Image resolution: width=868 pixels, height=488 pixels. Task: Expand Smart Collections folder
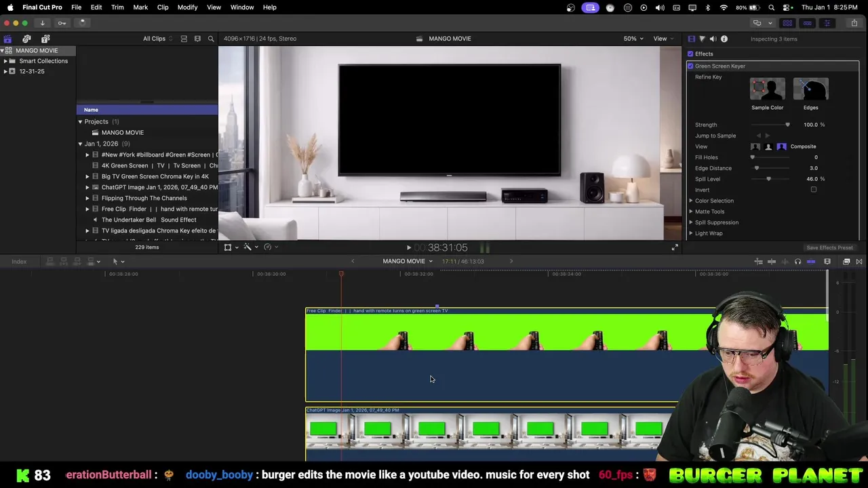(5, 61)
